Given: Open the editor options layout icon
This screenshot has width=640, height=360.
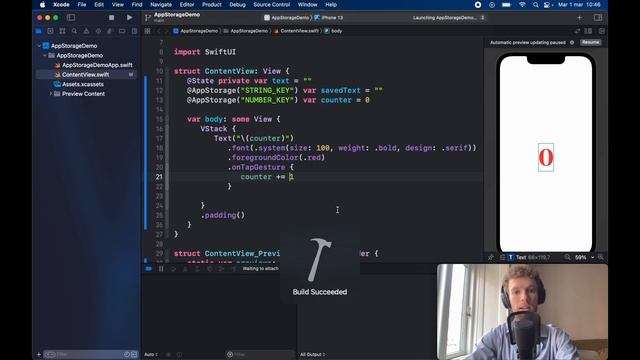Looking at the screenshot, I should click(x=588, y=31).
